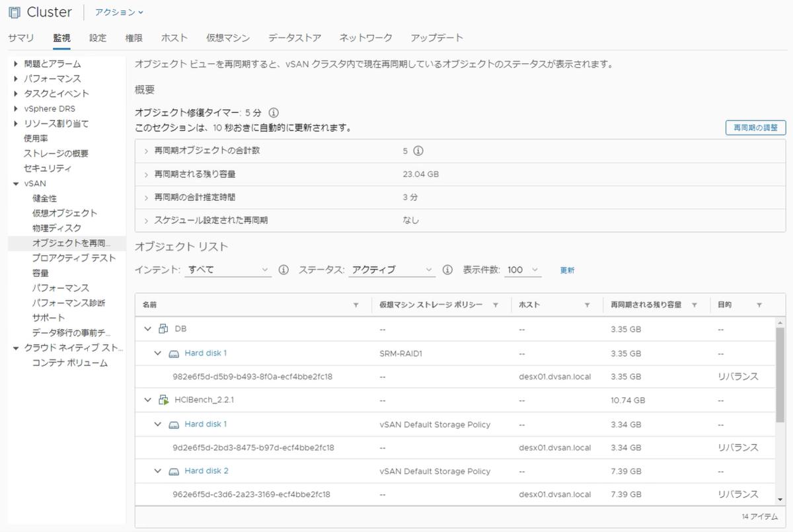Open 物理ディスク under vSAN
The image size is (793, 532).
click(x=57, y=228)
